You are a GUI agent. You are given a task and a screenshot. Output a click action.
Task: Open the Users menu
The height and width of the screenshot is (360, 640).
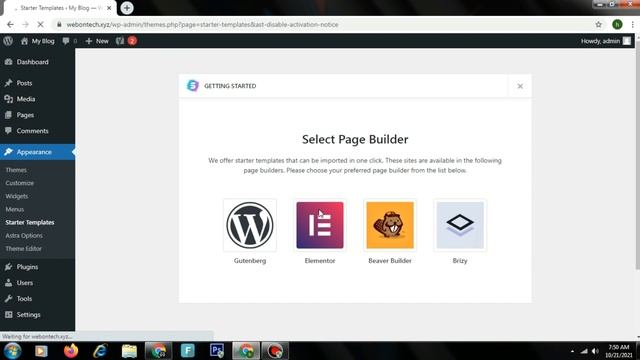click(37, 283)
